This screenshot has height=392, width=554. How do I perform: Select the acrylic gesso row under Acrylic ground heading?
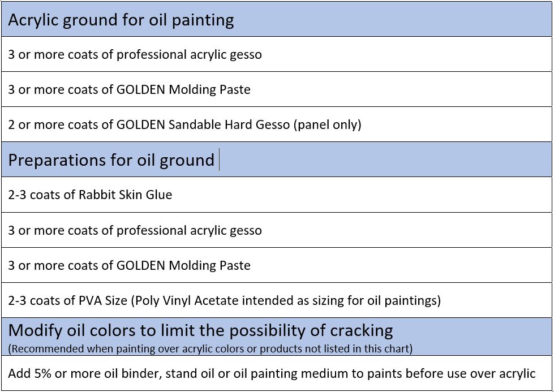[135, 55]
